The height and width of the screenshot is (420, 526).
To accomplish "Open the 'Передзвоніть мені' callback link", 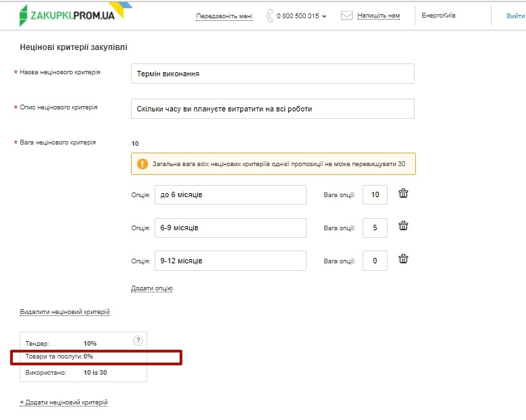I will tap(223, 16).
